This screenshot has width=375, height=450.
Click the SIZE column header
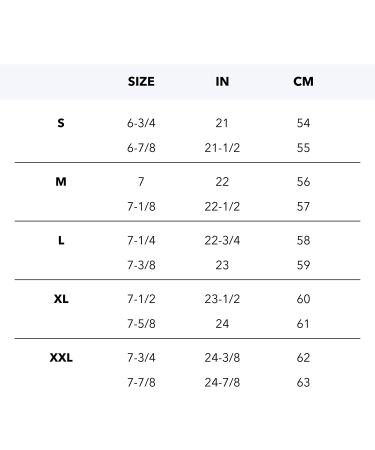point(141,82)
